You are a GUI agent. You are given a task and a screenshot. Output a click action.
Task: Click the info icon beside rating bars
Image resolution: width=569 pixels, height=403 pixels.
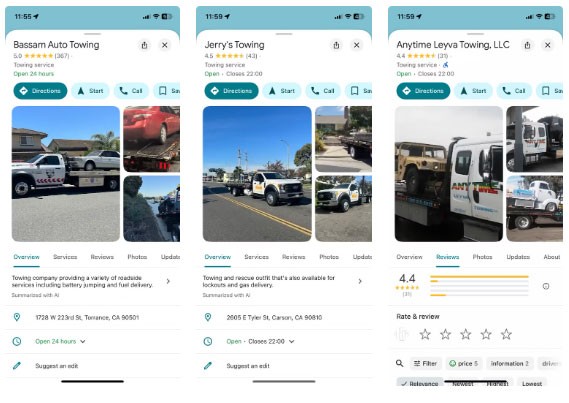tap(546, 286)
